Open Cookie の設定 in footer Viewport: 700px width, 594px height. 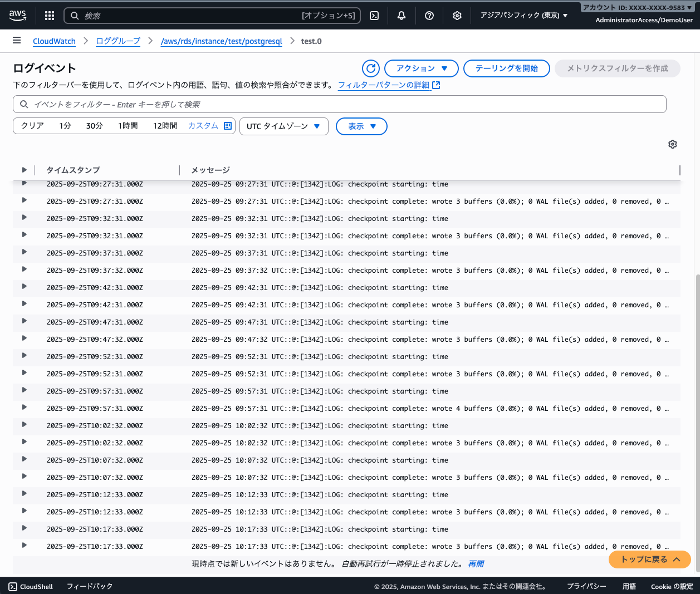click(x=672, y=586)
